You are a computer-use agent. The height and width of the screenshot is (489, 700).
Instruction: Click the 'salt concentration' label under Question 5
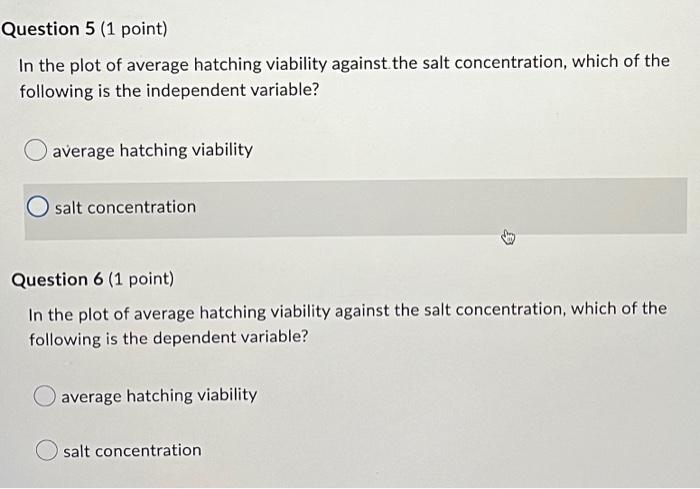[x=125, y=207]
